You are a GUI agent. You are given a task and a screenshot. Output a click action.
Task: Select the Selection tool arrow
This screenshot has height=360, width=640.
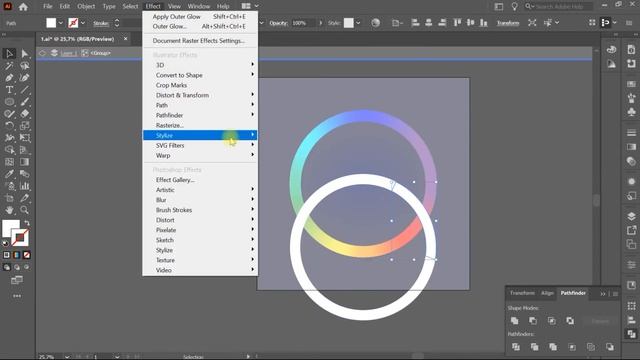9,53
